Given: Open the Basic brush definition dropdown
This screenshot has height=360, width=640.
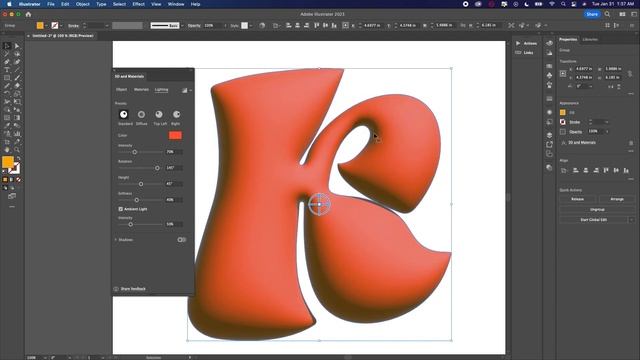Looking at the screenshot, I should pyautogui.click(x=182, y=25).
